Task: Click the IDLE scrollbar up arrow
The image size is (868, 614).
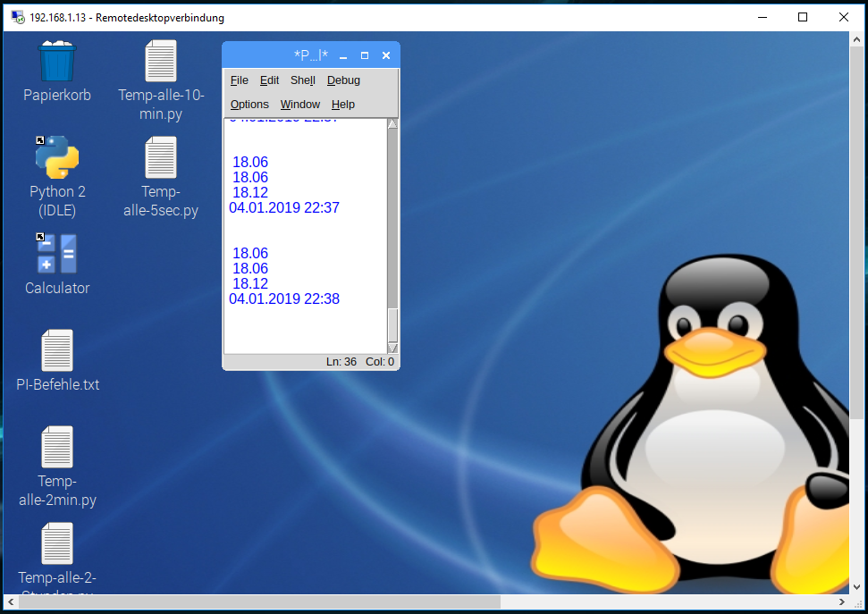Action: tap(392, 124)
